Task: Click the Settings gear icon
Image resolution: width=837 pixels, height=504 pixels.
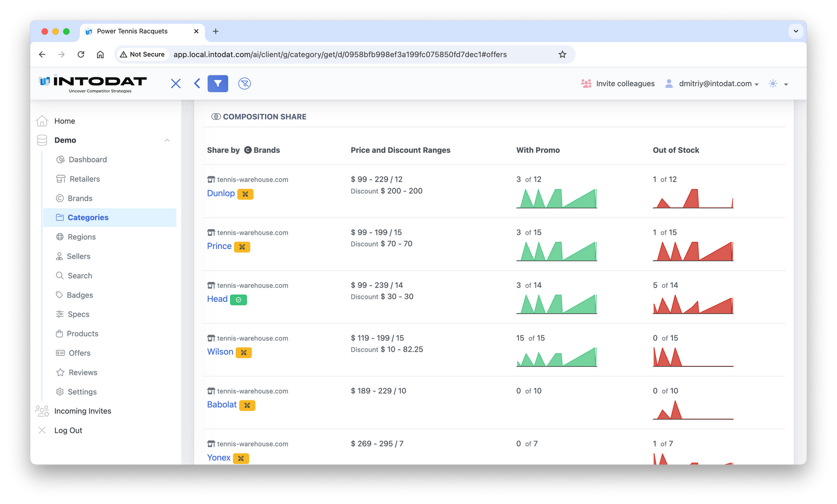Action: pos(60,392)
